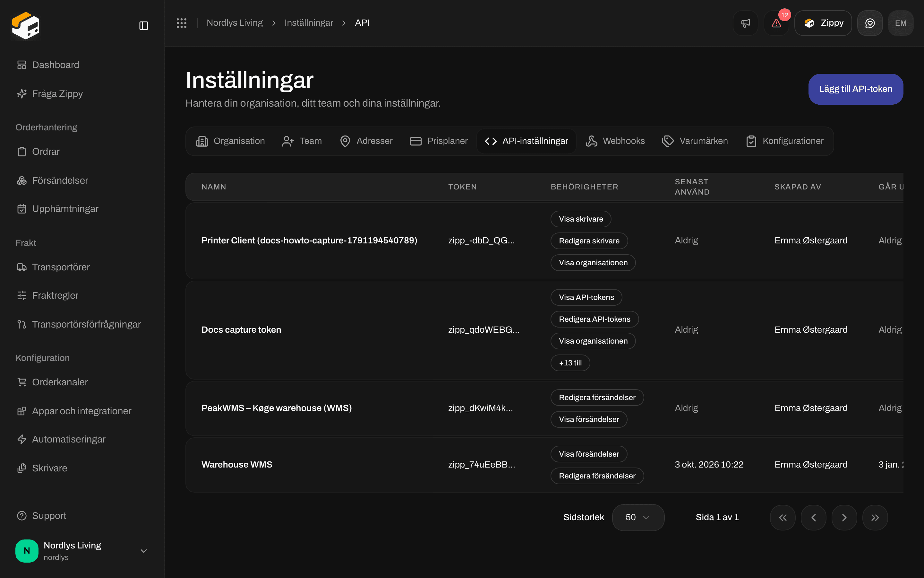
Task: Select the Warehouse WMS token row
Action: point(544,465)
